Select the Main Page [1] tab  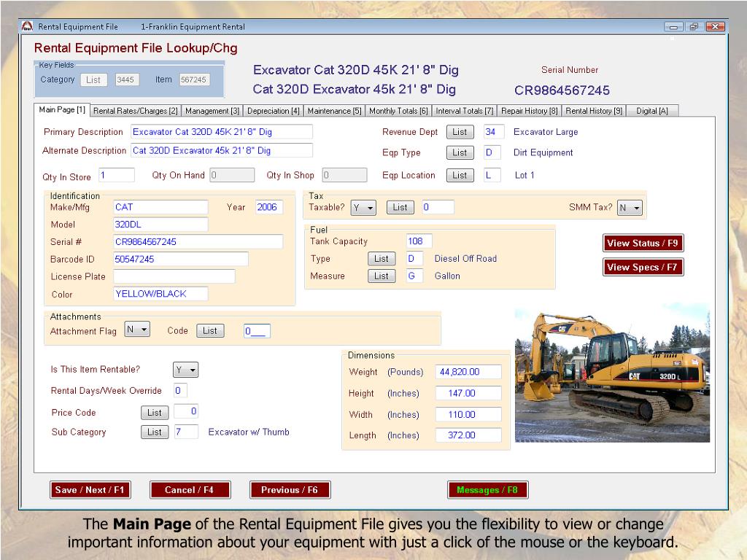[x=62, y=109]
